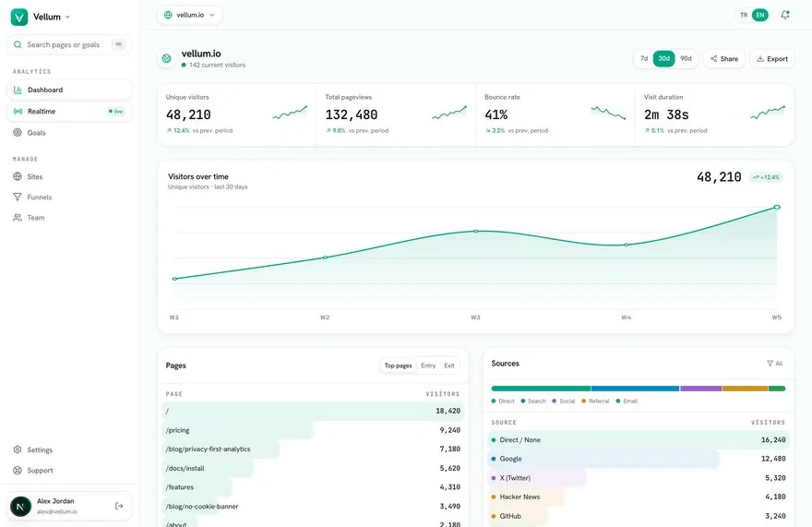Open Dashboard in the sidebar

tap(69, 90)
